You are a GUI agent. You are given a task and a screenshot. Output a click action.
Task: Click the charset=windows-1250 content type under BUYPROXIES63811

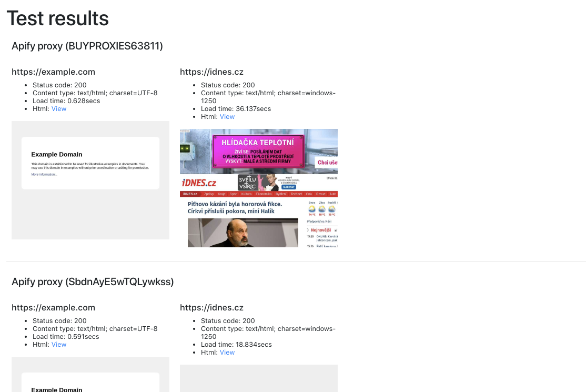(268, 97)
